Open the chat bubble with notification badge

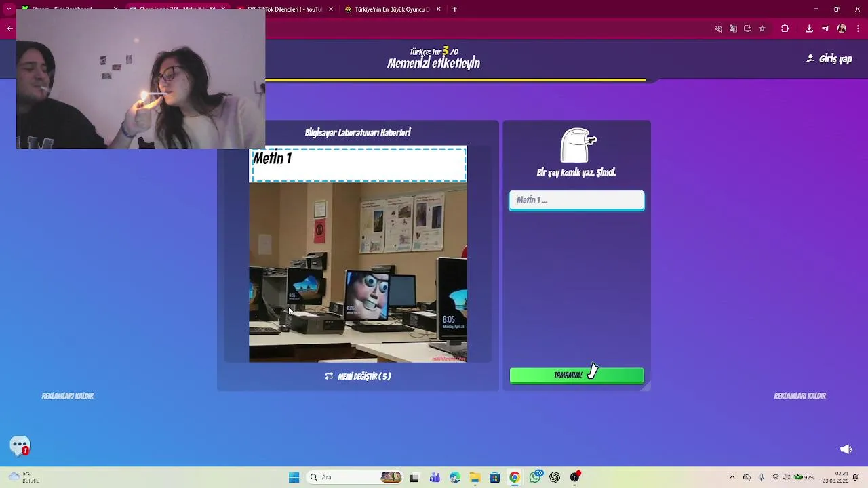click(x=20, y=446)
